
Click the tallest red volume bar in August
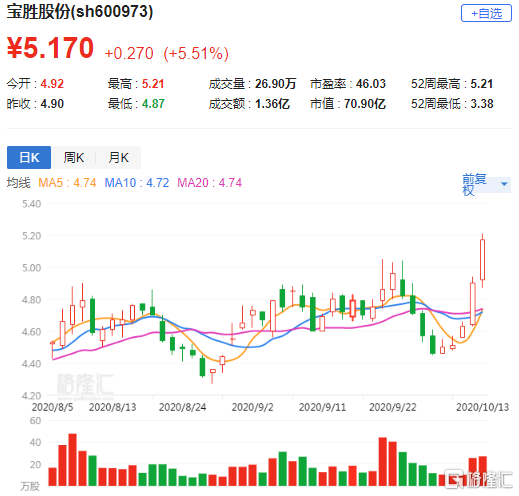72,460
